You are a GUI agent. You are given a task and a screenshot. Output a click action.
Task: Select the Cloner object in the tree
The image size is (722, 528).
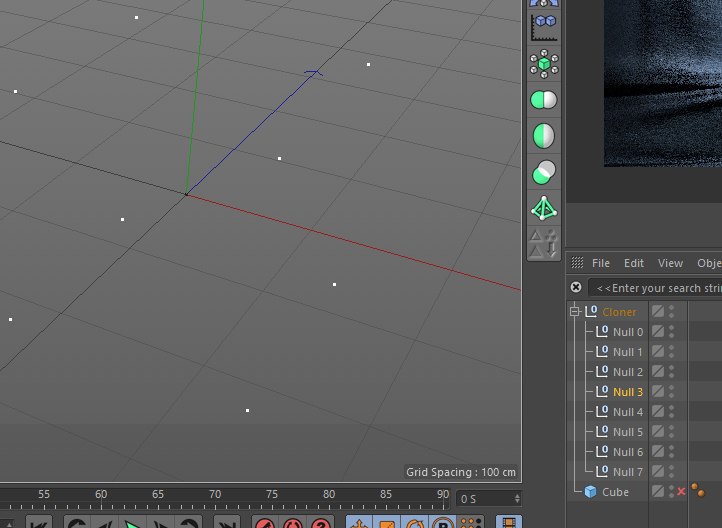(619, 312)
